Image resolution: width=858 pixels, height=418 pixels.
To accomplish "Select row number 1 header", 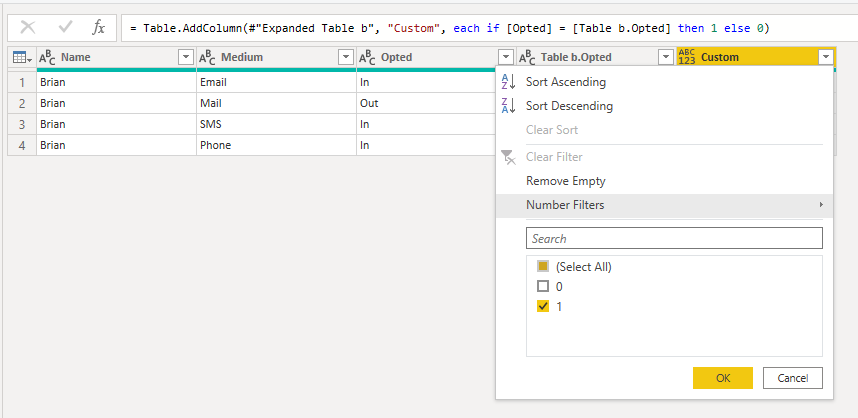I will coord(22,83).
